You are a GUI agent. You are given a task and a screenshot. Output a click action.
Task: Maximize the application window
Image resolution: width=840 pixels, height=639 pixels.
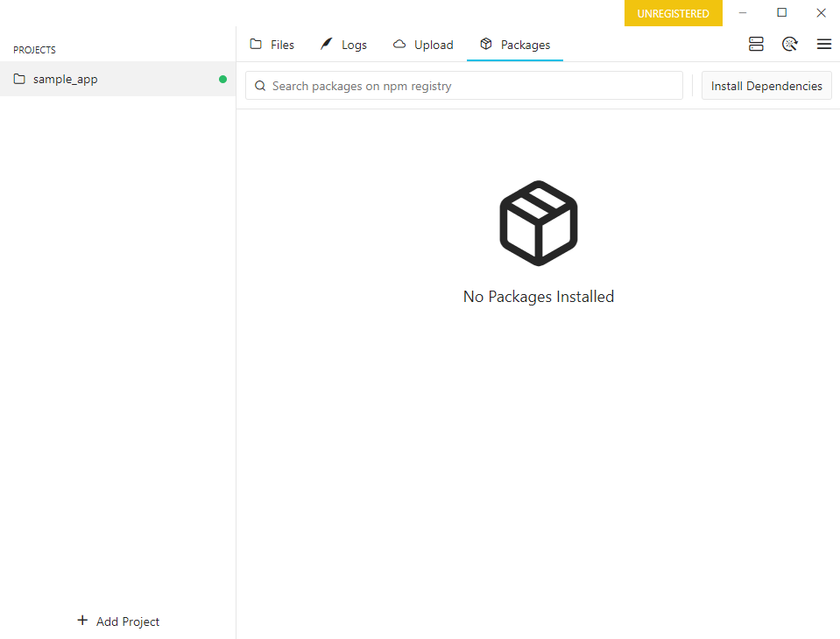(x=781, y=13)
